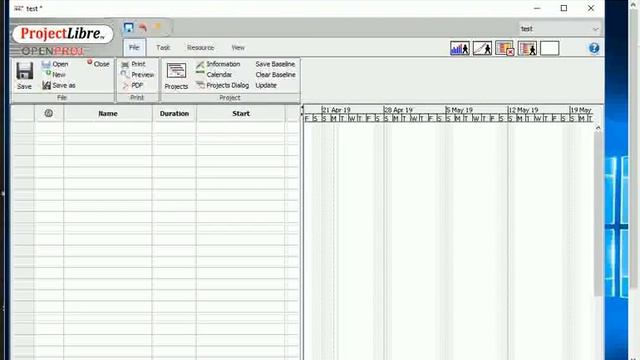
Task: Click the Start column header
Action: point(241,113)
